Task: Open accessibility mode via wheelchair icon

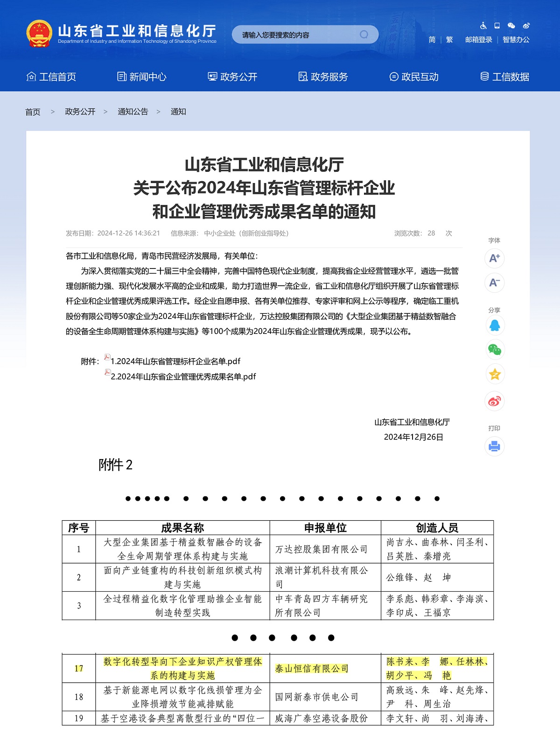Action: (x=483, y=26)
